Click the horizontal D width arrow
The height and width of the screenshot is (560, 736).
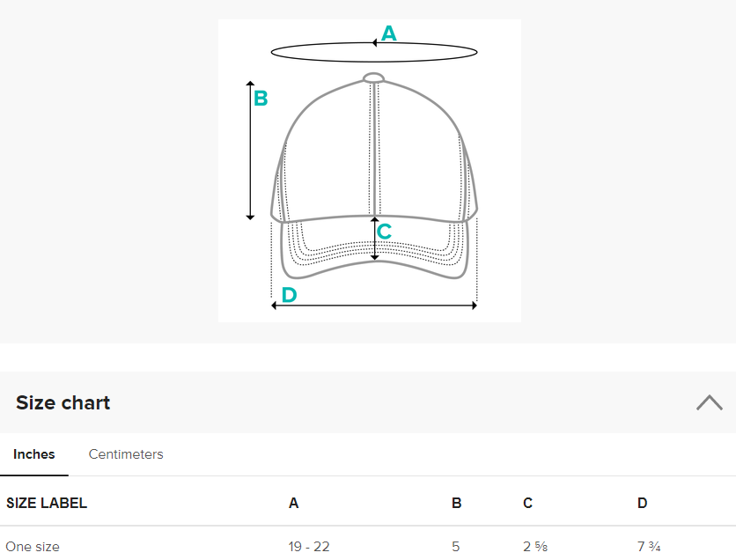(x=374, y=306)
